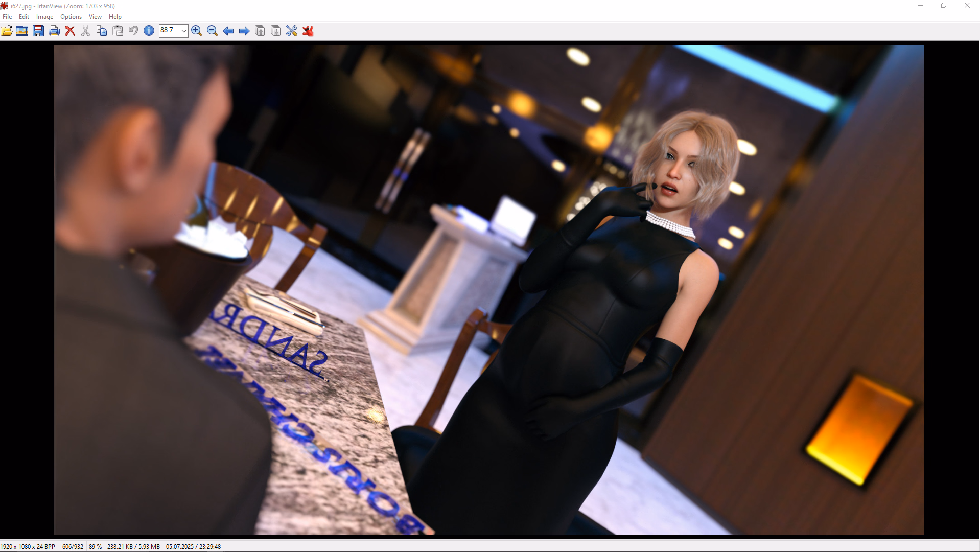Open the previous page icon
The image size is (980, 552).
pyautogui.click(x=260, y=31)
